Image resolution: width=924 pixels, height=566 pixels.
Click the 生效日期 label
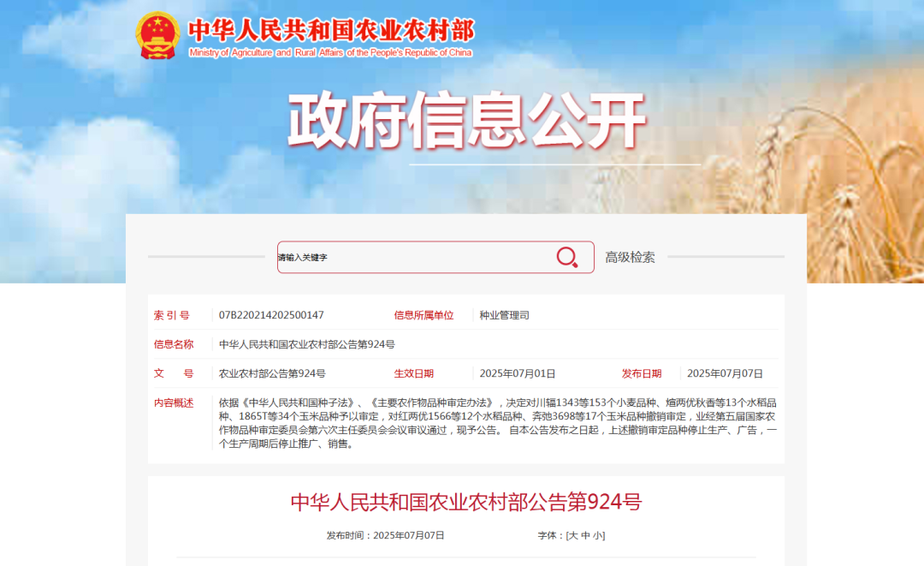(414, 373)
